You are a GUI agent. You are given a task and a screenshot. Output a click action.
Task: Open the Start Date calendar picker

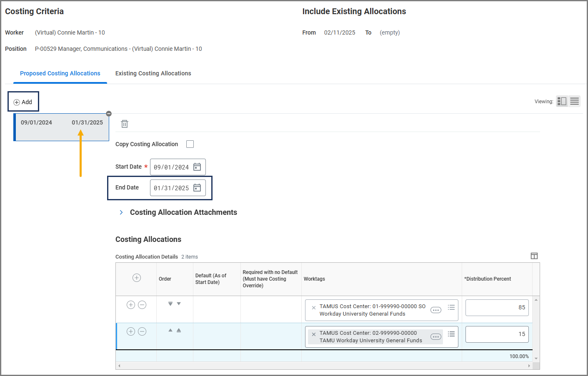coord(197,167)
